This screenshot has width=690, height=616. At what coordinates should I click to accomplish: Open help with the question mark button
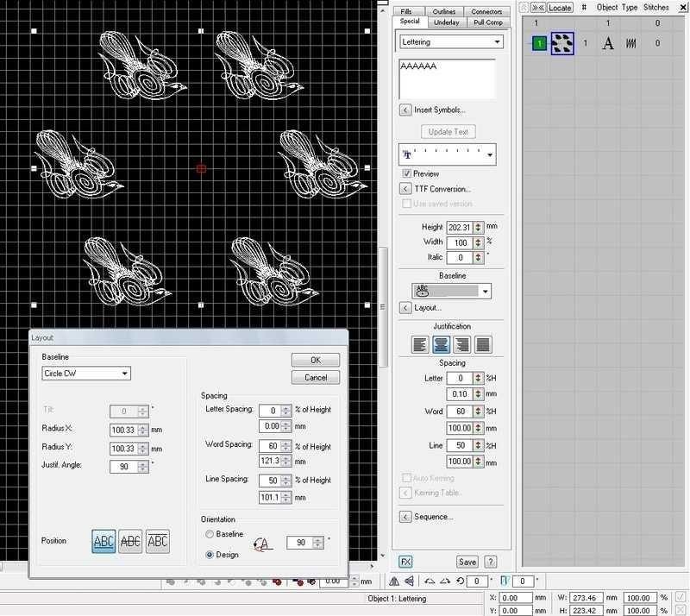tap(491, 562)
